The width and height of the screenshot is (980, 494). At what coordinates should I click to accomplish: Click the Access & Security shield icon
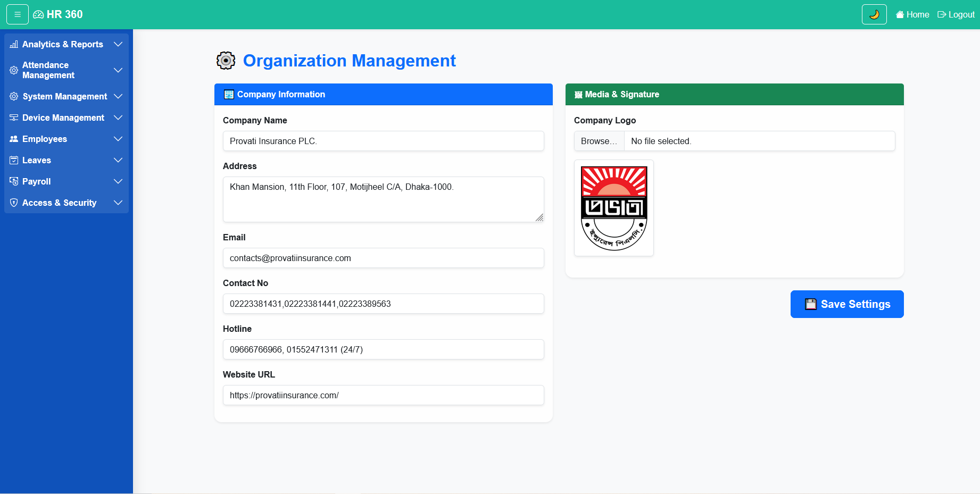(x=14, y=203)
